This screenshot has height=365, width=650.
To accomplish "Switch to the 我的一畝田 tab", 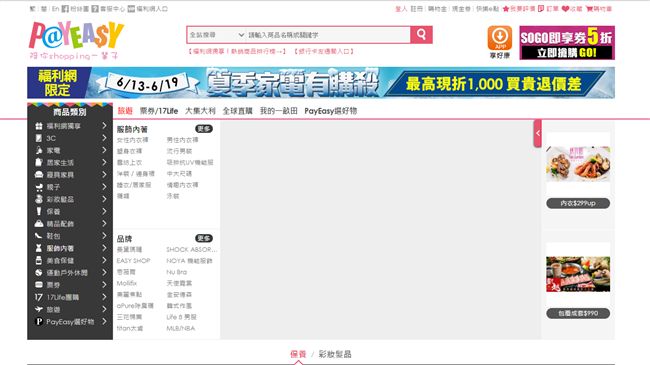I will pyautogui.click(x=279, y=111).
